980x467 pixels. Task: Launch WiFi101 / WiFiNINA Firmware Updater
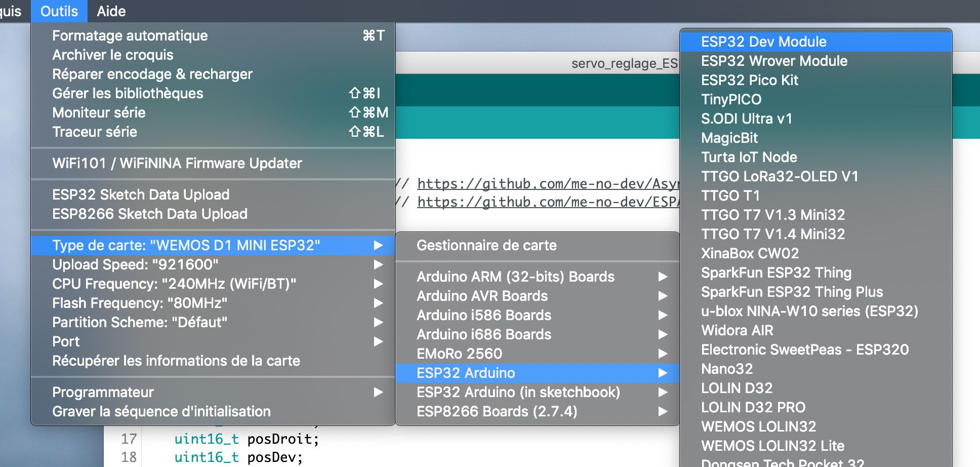pos(213,163)
